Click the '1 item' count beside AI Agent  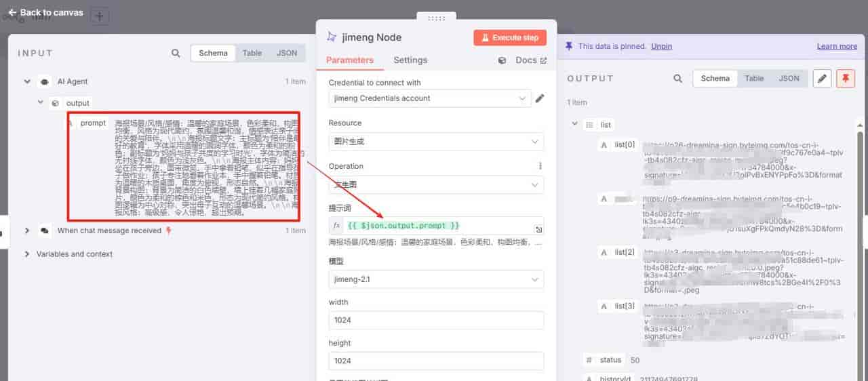click(296, 81)
